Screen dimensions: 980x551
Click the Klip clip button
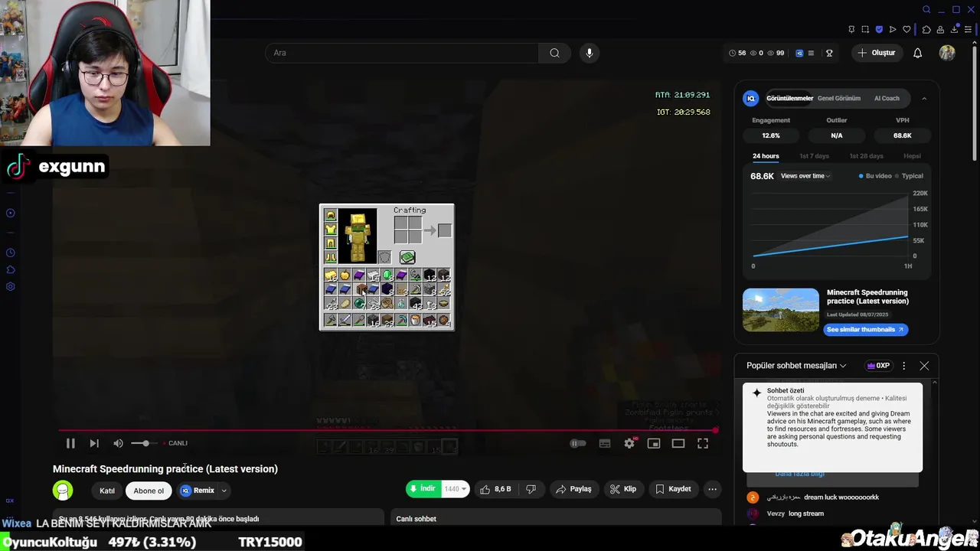click(x=623, y=489)
